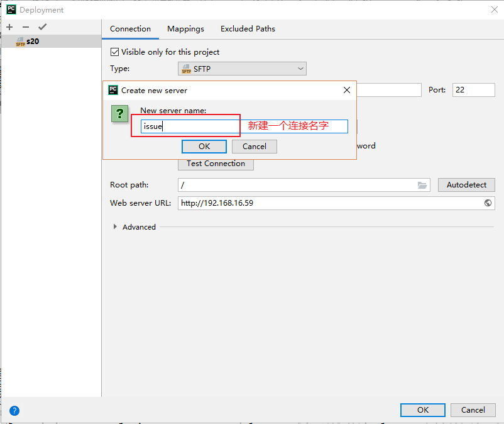The image size is (504, 424).
Task: Toggle Visible only for this project checkbox
Action: click(x=115, y=52)
